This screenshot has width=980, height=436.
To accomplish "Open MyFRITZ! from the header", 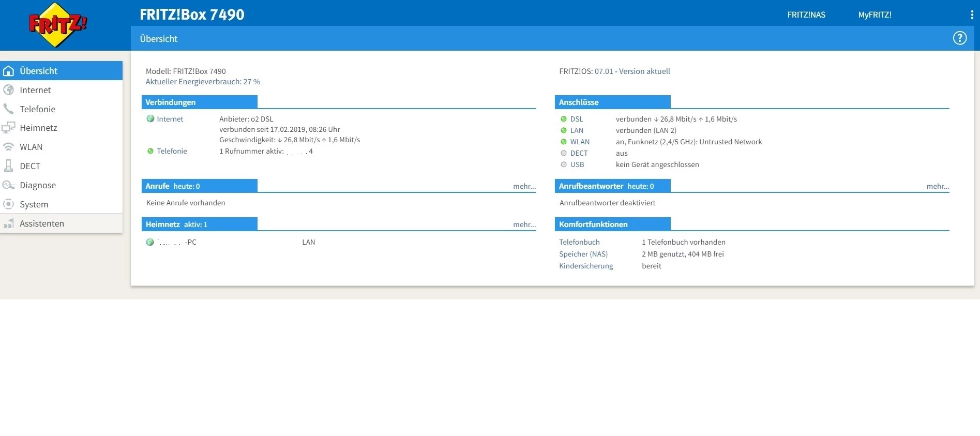I will 875,15.
